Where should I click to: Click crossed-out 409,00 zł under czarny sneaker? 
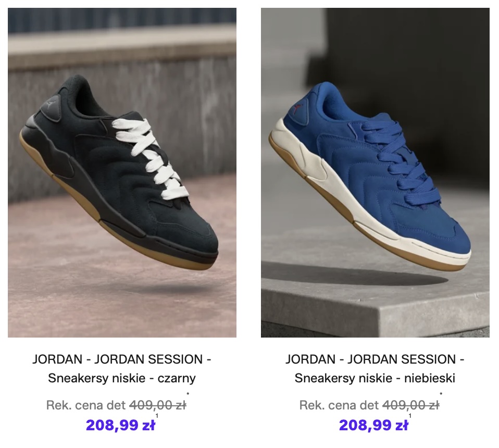(x=157, y=405)
